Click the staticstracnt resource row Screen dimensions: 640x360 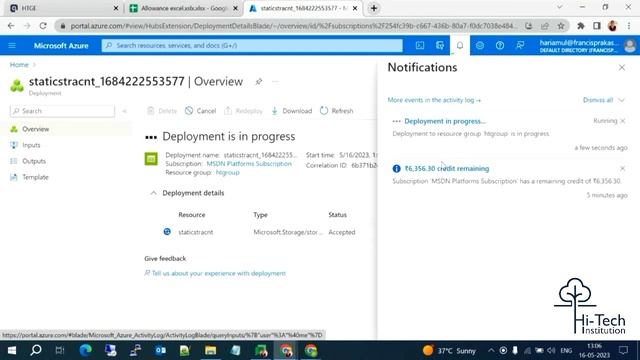tap(261, 232)
